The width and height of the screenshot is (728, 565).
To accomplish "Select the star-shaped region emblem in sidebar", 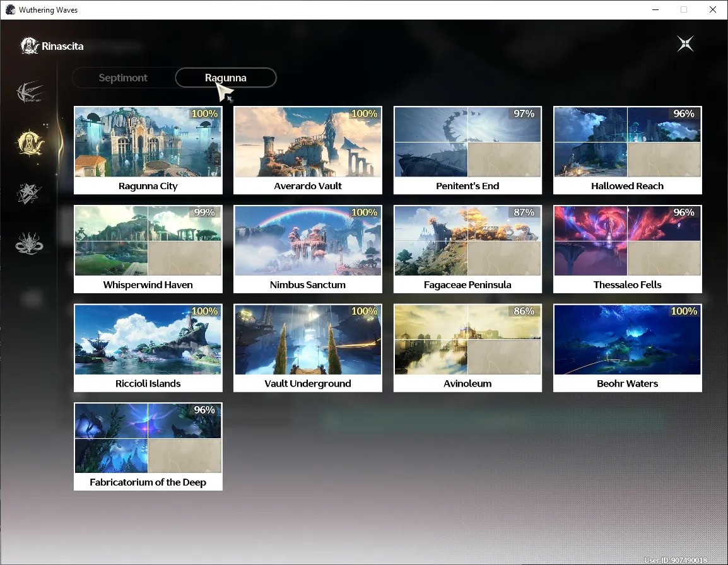I will click(x=29, y=194).
